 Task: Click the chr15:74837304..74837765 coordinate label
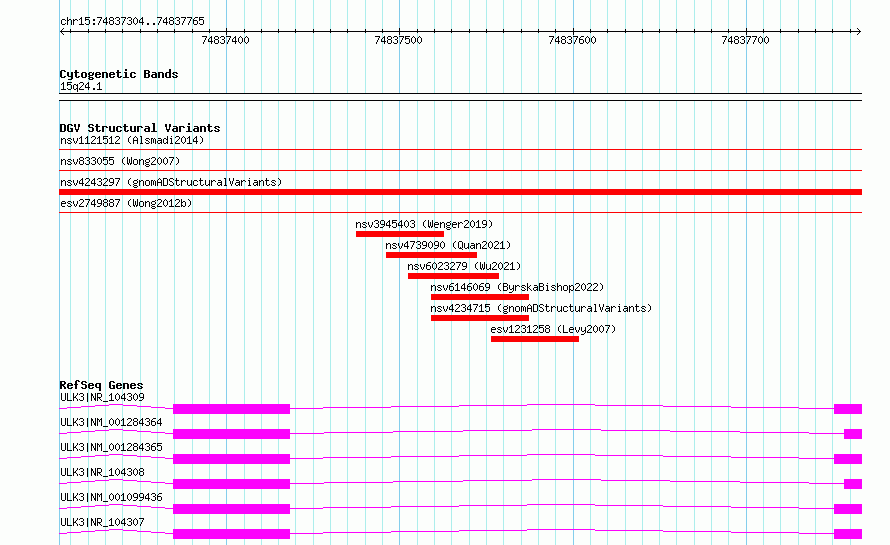pos(132,22)
